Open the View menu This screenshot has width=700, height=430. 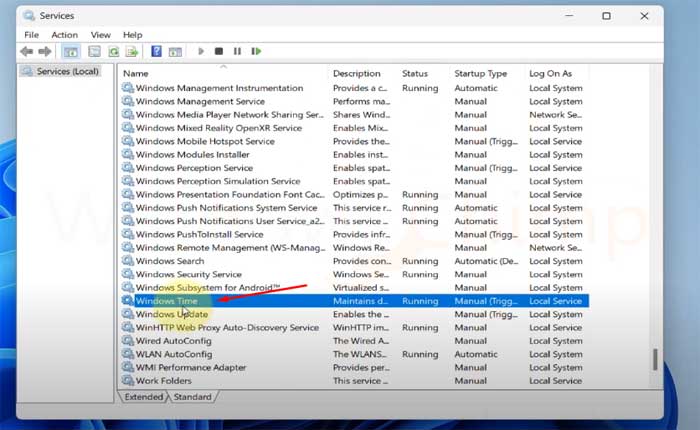100,35
